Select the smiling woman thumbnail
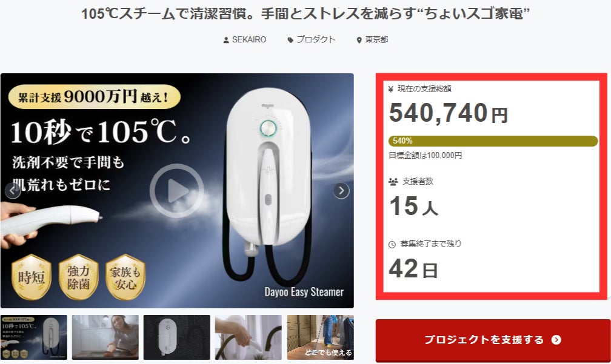Image resolution: width=611 pixels, height=364 pixels. click(x=105, y=337)
